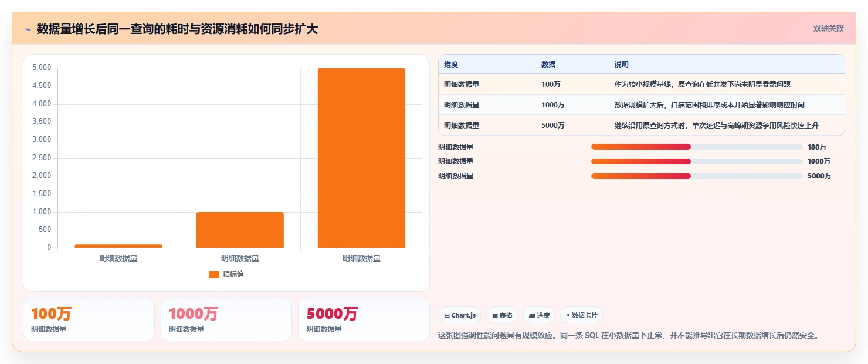Open the 100万 data card
Screen dimensions: 868x364
(89, 319)
